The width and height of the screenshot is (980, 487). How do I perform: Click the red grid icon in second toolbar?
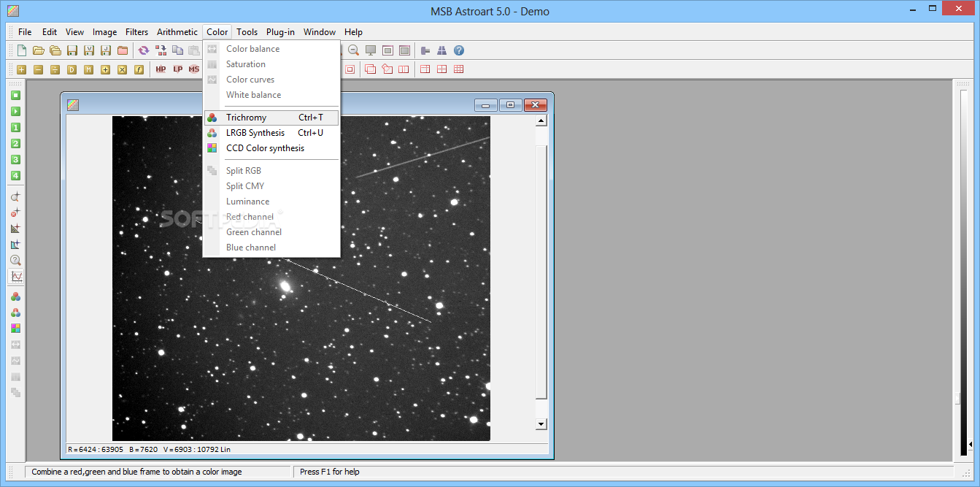(x=459, y=69)
